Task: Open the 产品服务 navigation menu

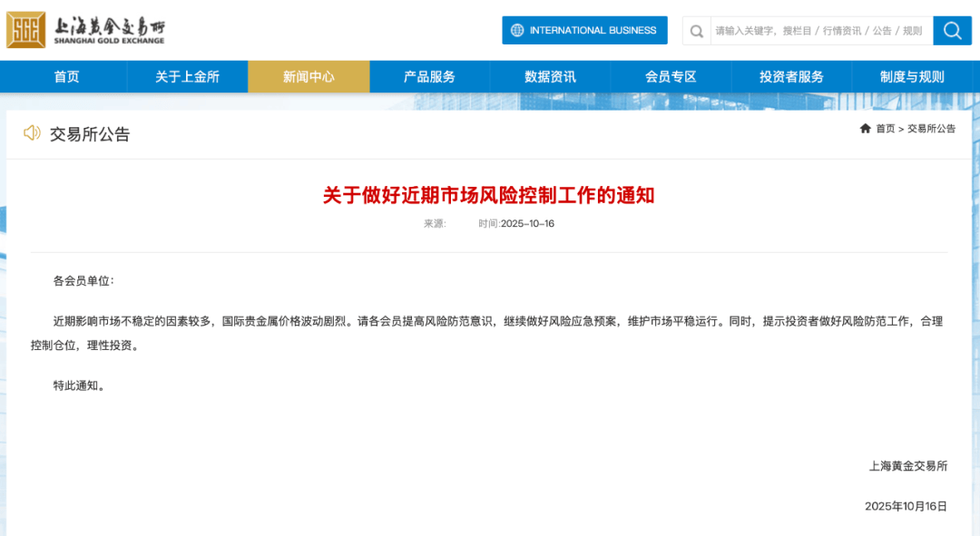Action: [x=429, y=77]
